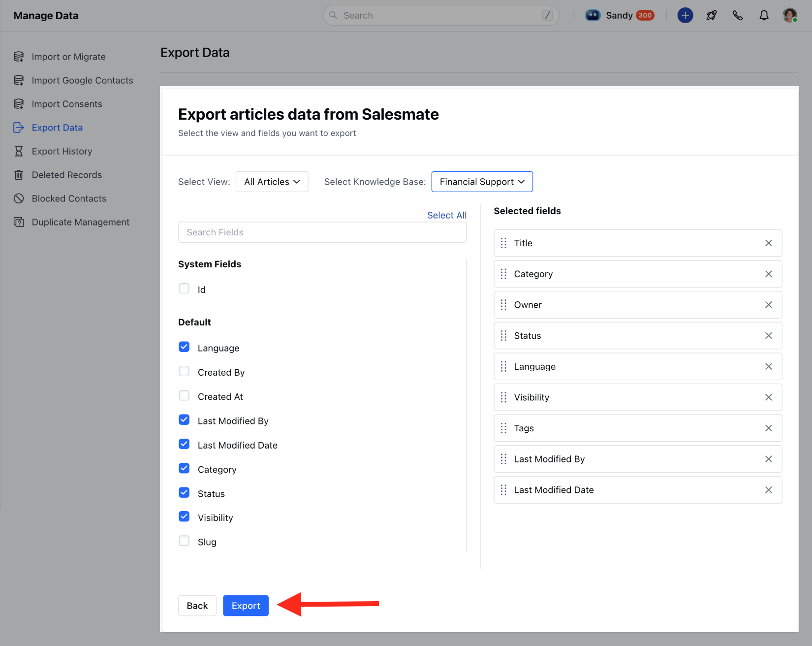The height and width of the screenshot is (646, 812).
Task: Click the Select All link
Action: [447, 215]
